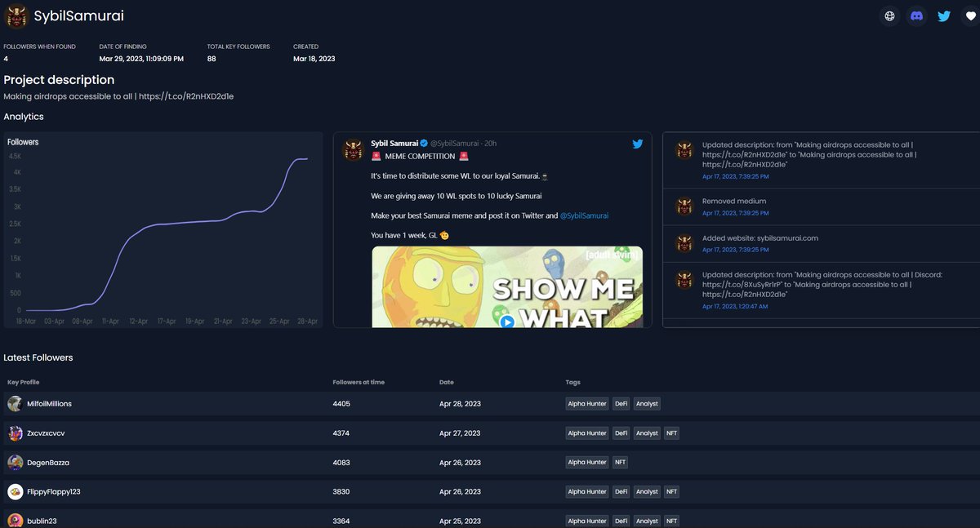This screenshot has height=528, width=980.
Task: Click the Analyst tag on FlippyFlappy123 row
Action: 647,492
